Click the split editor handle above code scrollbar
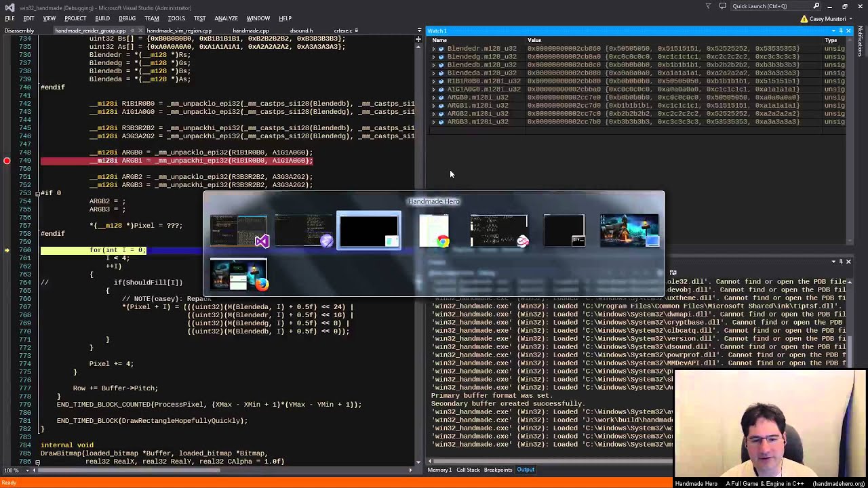Screen dimensions: 868x488 tap(418, 39)
